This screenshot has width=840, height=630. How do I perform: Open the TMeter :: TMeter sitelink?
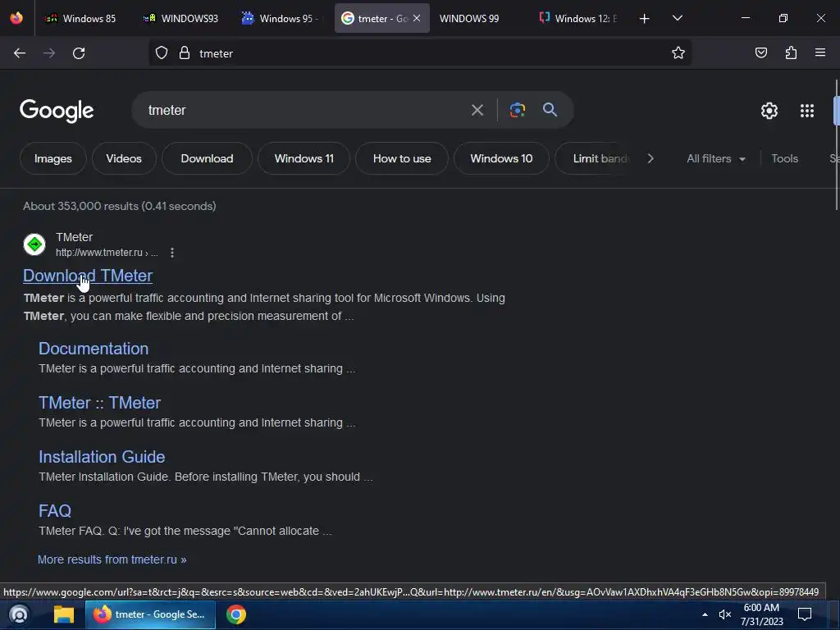pos(99,402)
